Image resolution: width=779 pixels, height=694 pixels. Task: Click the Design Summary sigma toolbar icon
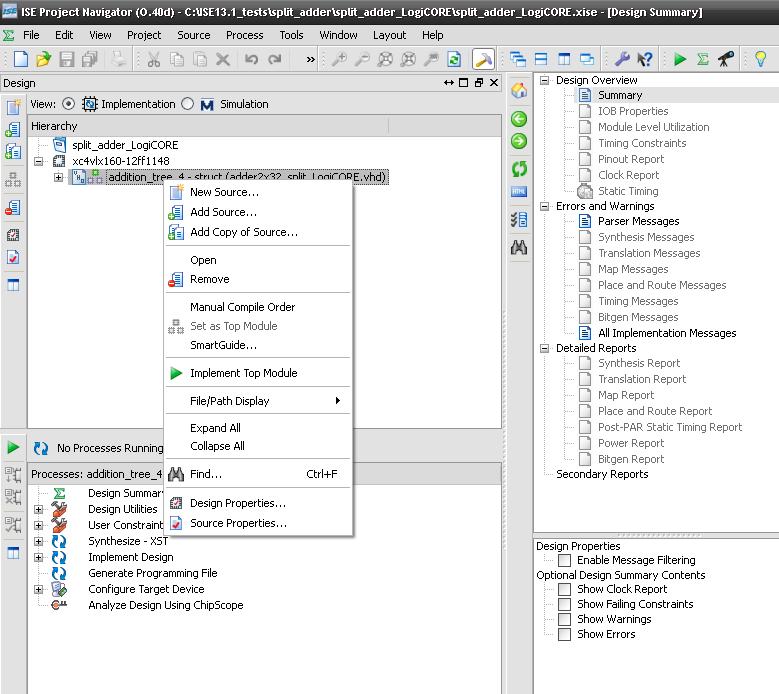702,60
